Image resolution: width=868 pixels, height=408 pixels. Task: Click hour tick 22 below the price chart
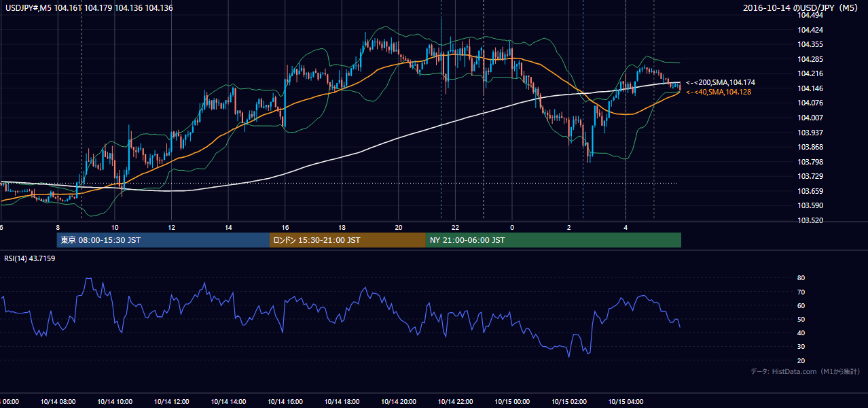(x=455, y=227)
